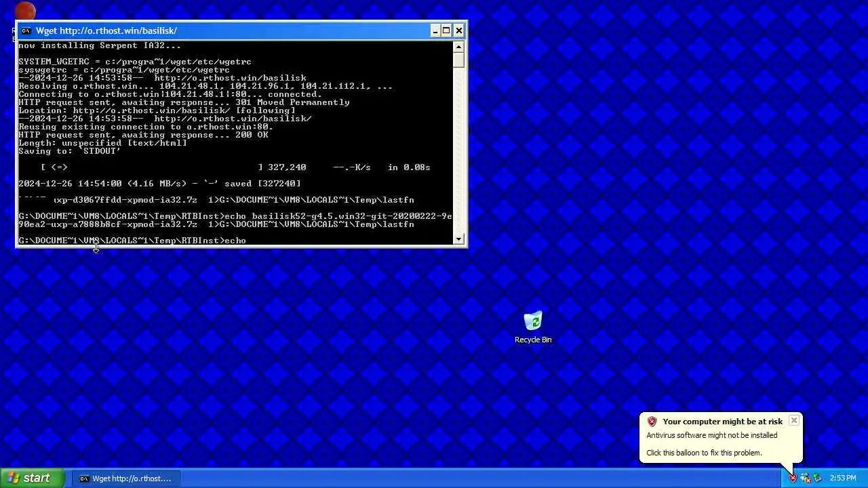Click the 'Saving to: STDOUT' line

coord(69,151)
